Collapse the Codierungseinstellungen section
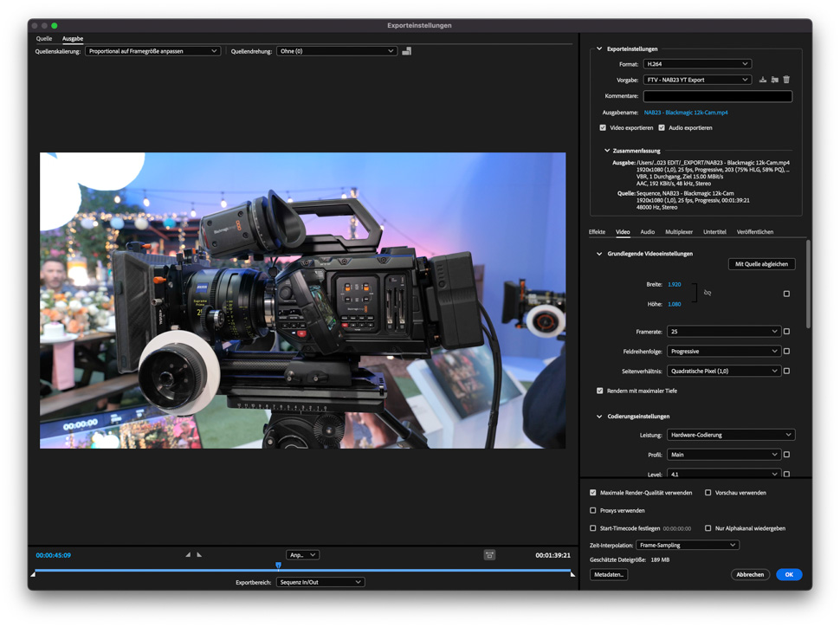Viewport: 840px width, 627px height. tap(599, 417)
